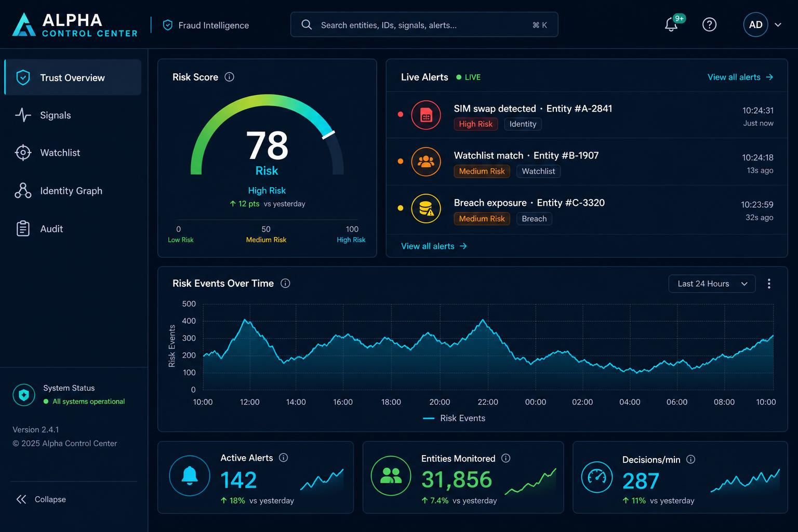Open Trust Overview in sidebar
Image resolution: width=798 pixels, height=532 pixels.
point(73,77)
